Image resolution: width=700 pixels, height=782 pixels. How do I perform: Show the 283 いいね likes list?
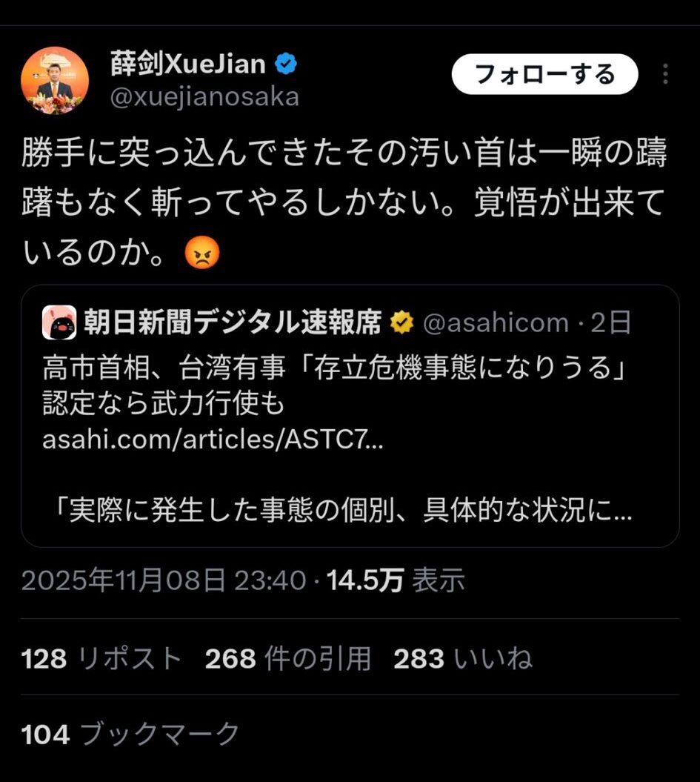463,658
